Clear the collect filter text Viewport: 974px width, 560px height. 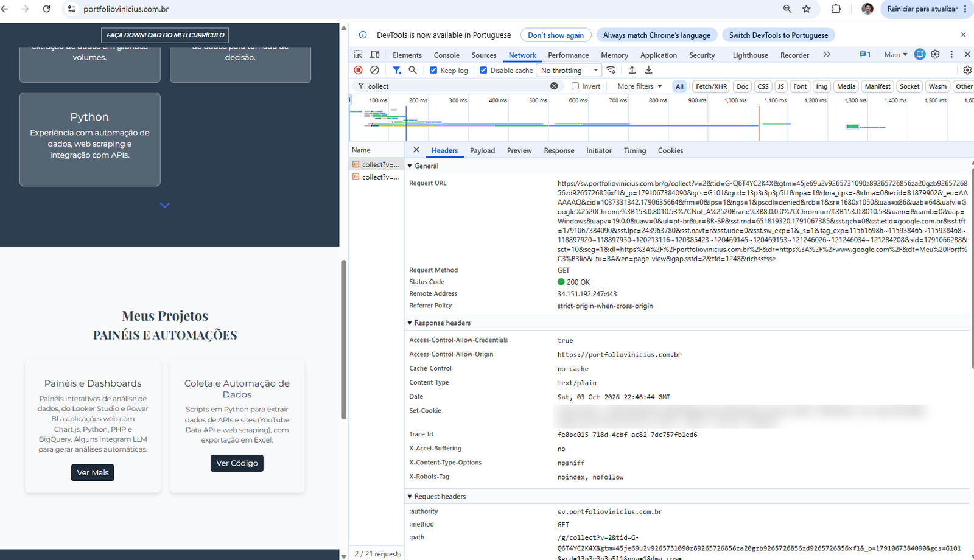554,86
